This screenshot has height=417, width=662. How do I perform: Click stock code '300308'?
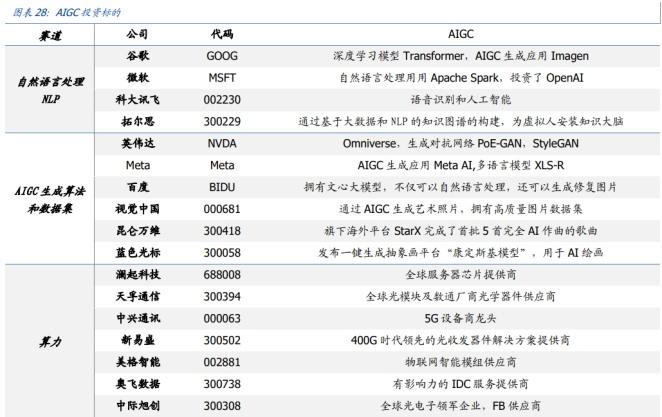pyautogui.click(x=222, y=406)
